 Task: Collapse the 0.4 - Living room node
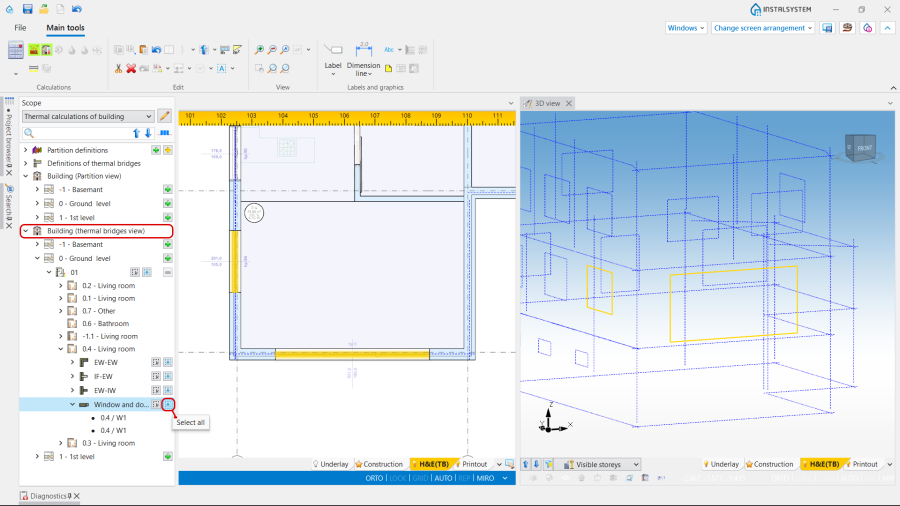pyautogui.click(x=60, y=349)
